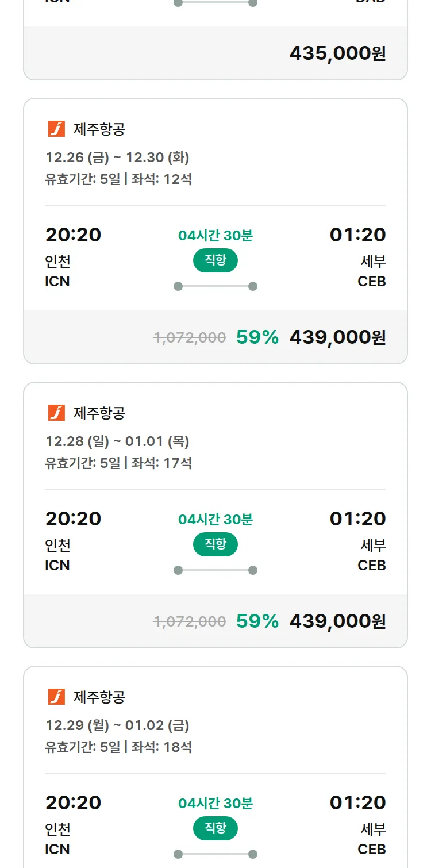The image size is (431, 868).
Task: Tap the 직항 badge on the 12.29 flight
Action: point(215,828)
